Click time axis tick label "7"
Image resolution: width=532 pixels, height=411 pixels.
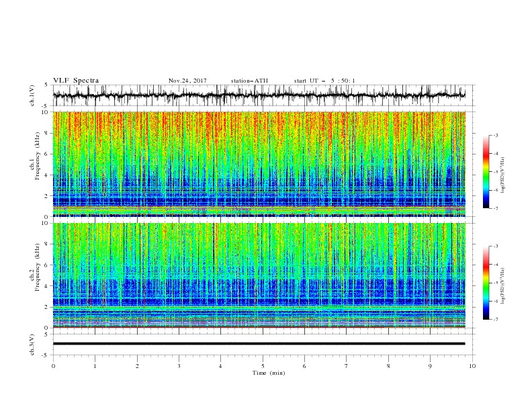[347, 366]
